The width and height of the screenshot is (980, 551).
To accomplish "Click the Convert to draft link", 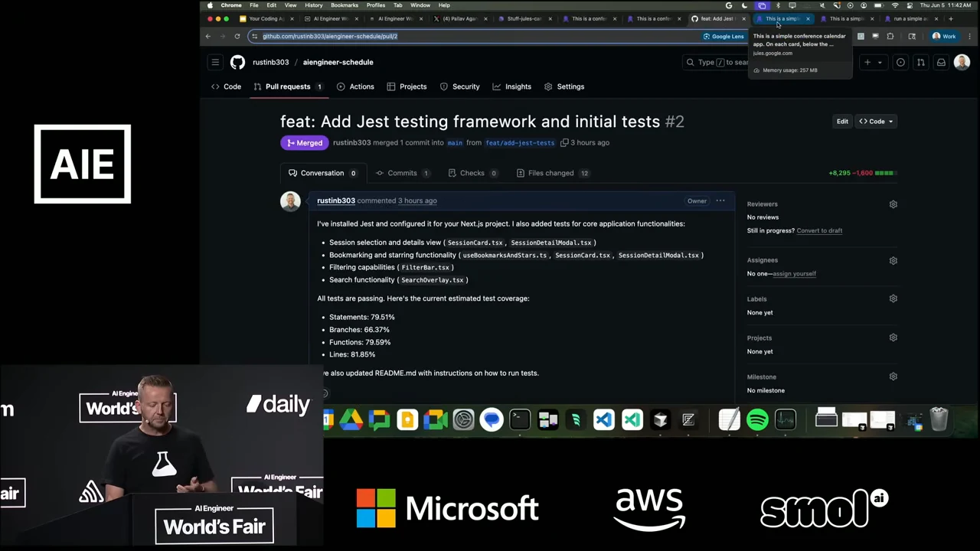I will [819, 230].
